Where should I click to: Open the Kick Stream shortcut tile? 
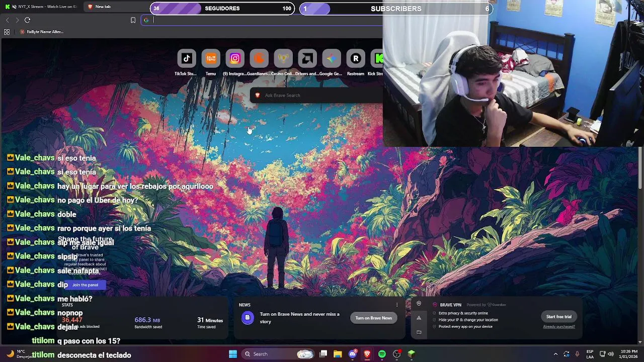coord(377,59)
